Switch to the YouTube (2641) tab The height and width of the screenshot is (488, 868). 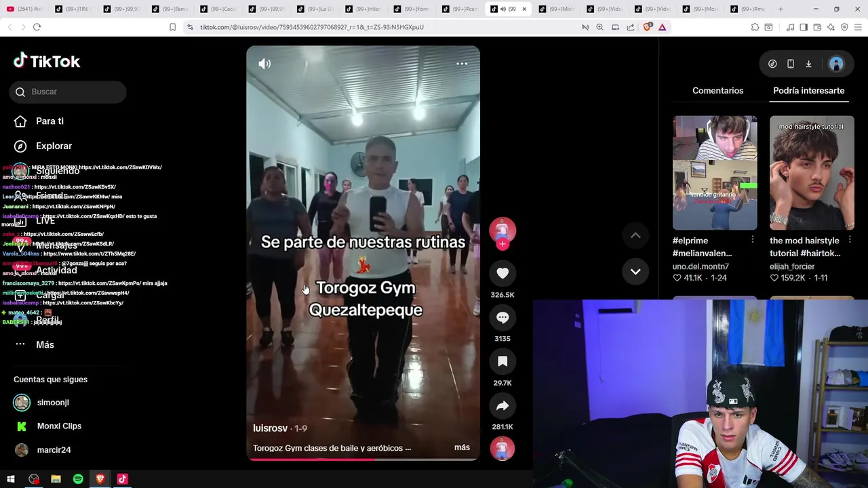pyautogui.click(x=24, y=9)
